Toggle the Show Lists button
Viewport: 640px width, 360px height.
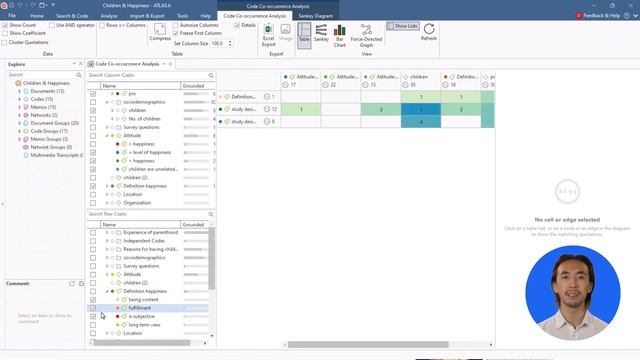point(403,26)
